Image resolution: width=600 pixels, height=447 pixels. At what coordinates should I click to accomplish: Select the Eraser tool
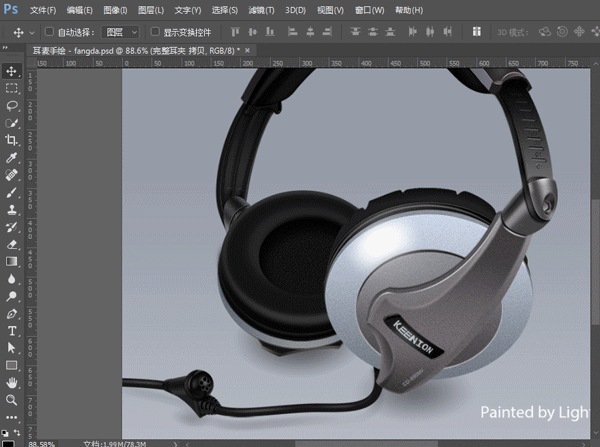11,244
